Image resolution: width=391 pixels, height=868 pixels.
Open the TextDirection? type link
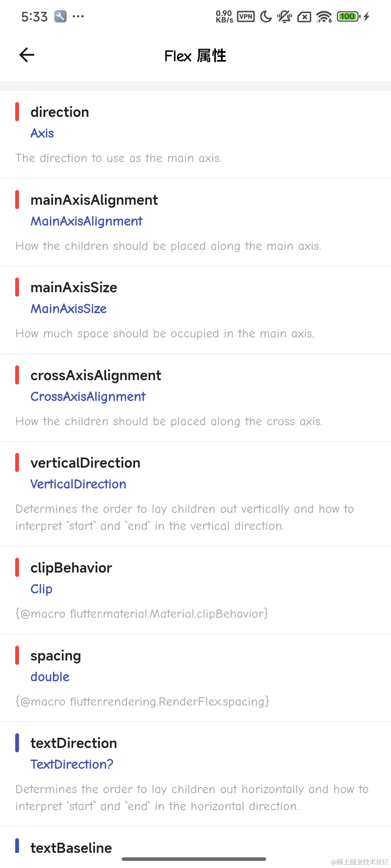(72, 765)
